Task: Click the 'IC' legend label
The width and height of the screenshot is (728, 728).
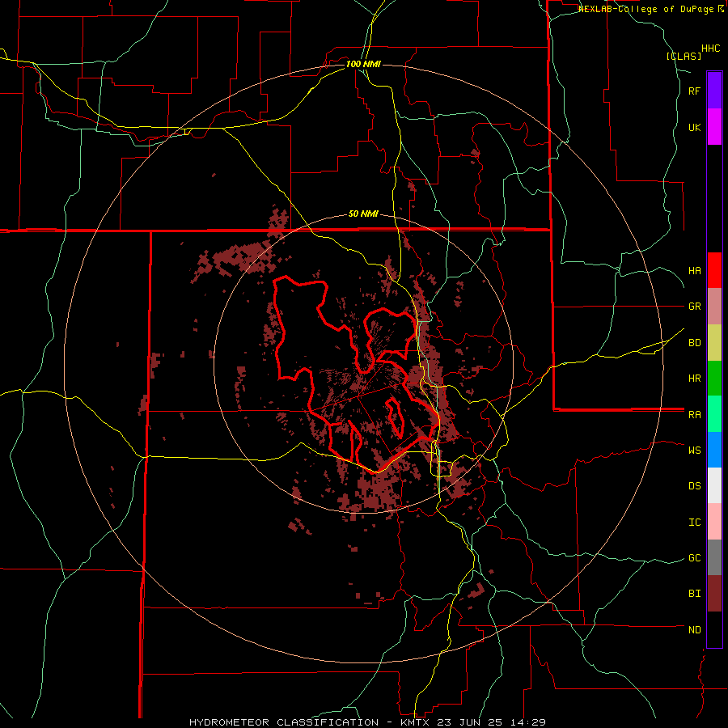Action: [x=694, y=523]
